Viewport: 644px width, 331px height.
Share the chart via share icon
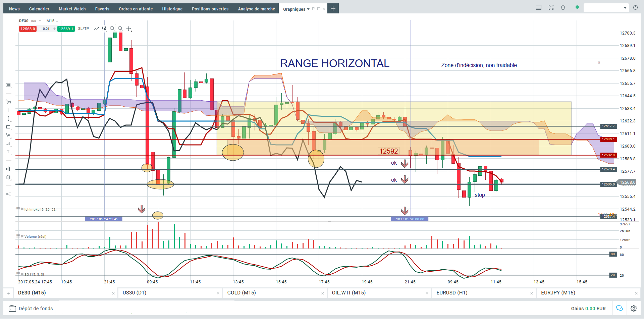pos(8,194)
